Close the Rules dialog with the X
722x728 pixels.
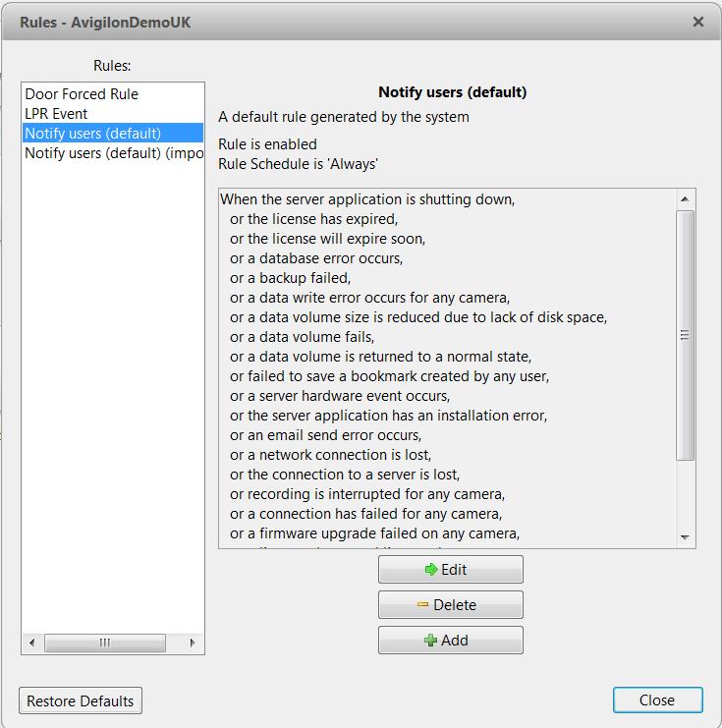[697, 22]
